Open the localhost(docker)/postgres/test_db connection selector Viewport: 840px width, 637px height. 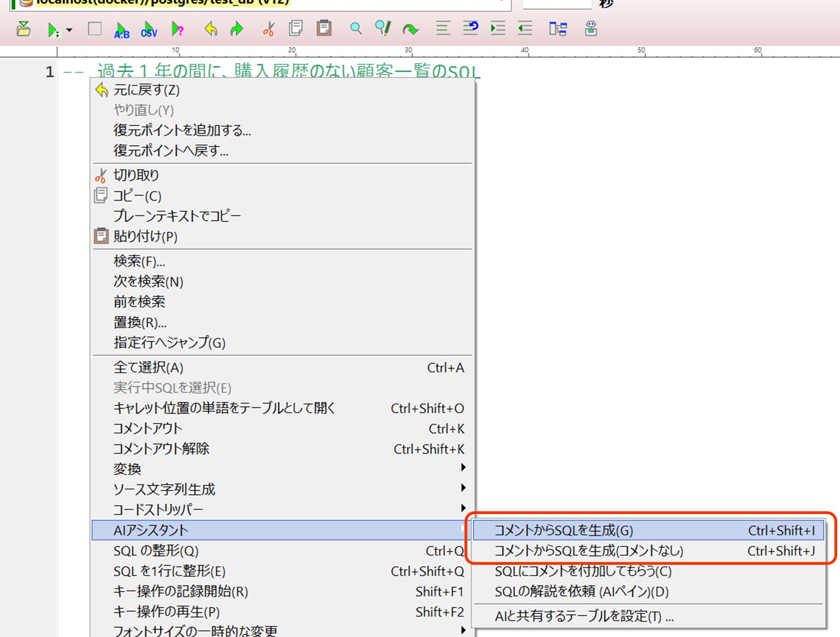[261, 4]
